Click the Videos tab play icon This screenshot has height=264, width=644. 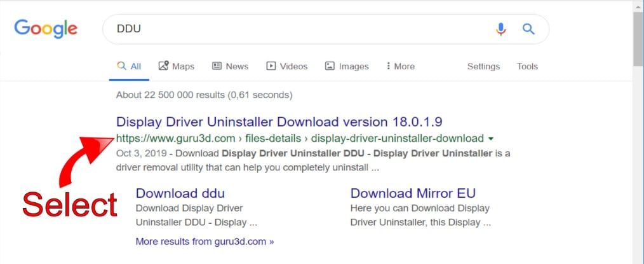[271, 66]
